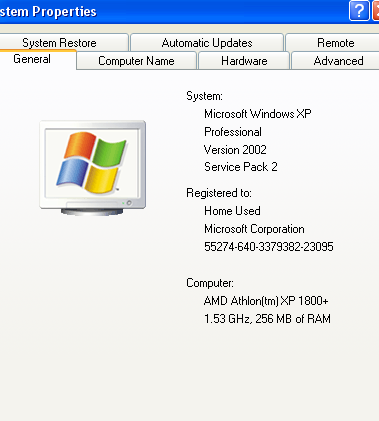Click the 'Home Used' owner name
Screen dimensions: 379x421
tap(232, 211)
